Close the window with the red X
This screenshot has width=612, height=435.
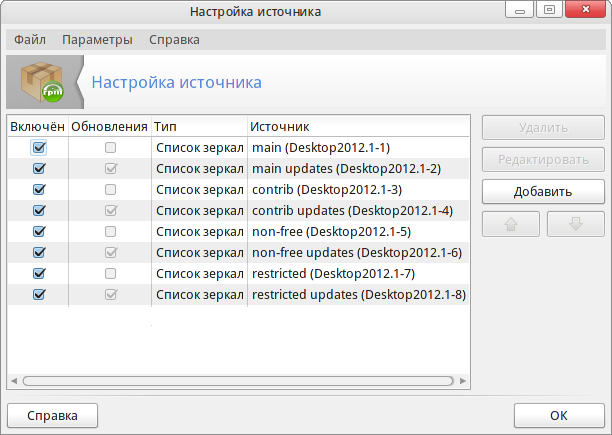[585, 9]
